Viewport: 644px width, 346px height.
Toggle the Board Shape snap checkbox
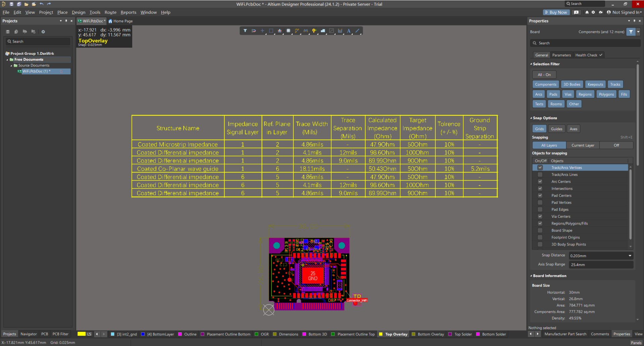[x=540, y=231]
